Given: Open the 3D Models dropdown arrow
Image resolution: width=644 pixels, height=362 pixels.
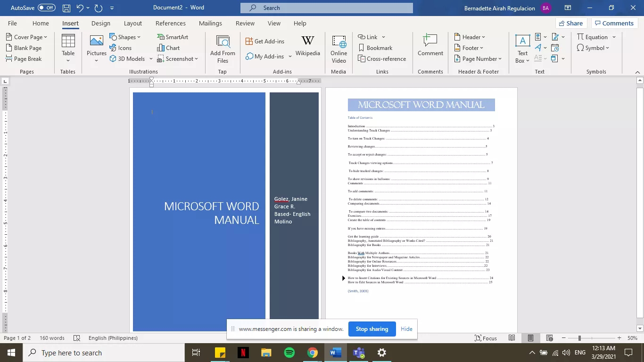Looking at the screenshot, I should tap(151, 58).
